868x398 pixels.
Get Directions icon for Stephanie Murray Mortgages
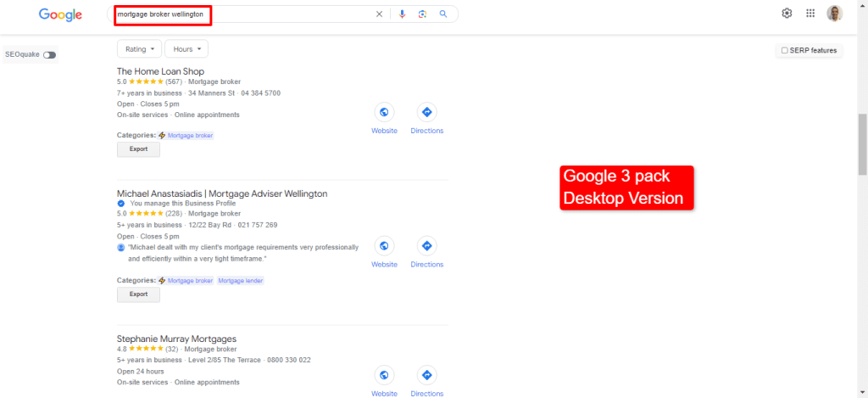(x=427, y=375)
